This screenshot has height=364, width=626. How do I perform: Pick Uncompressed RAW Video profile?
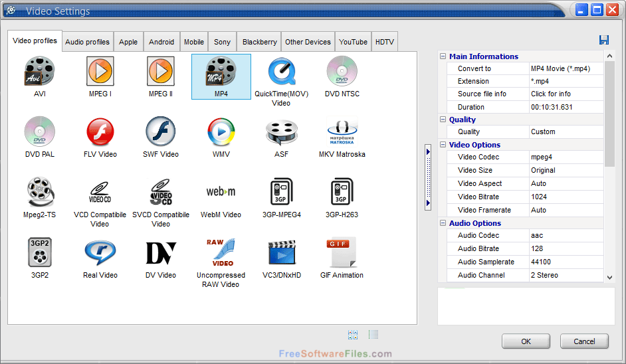click(221, 252)
